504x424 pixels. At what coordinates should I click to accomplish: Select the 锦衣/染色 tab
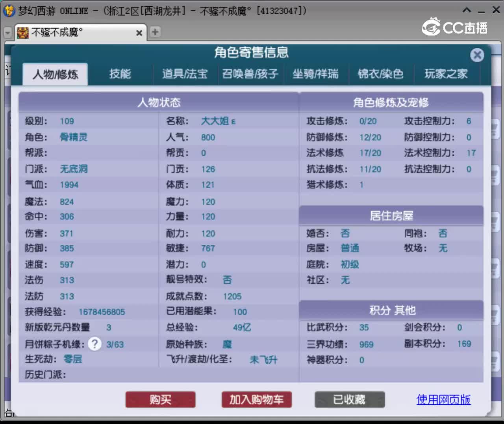tap(380, 74)
